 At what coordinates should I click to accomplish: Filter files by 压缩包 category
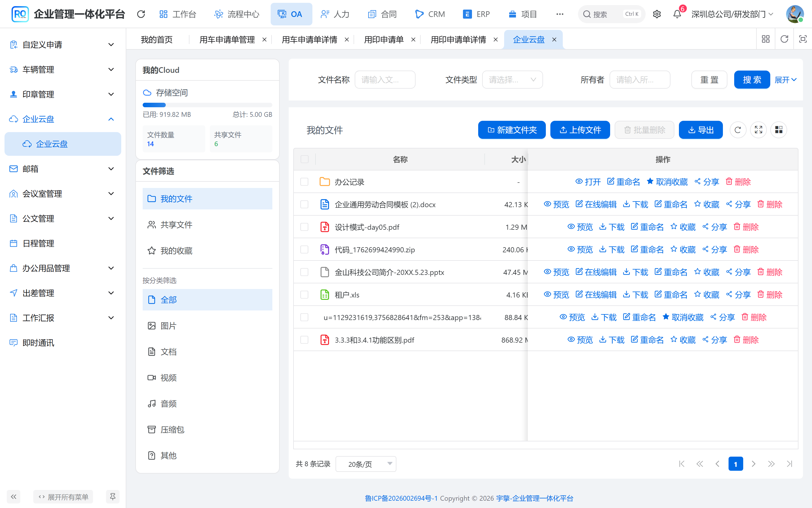207,429
